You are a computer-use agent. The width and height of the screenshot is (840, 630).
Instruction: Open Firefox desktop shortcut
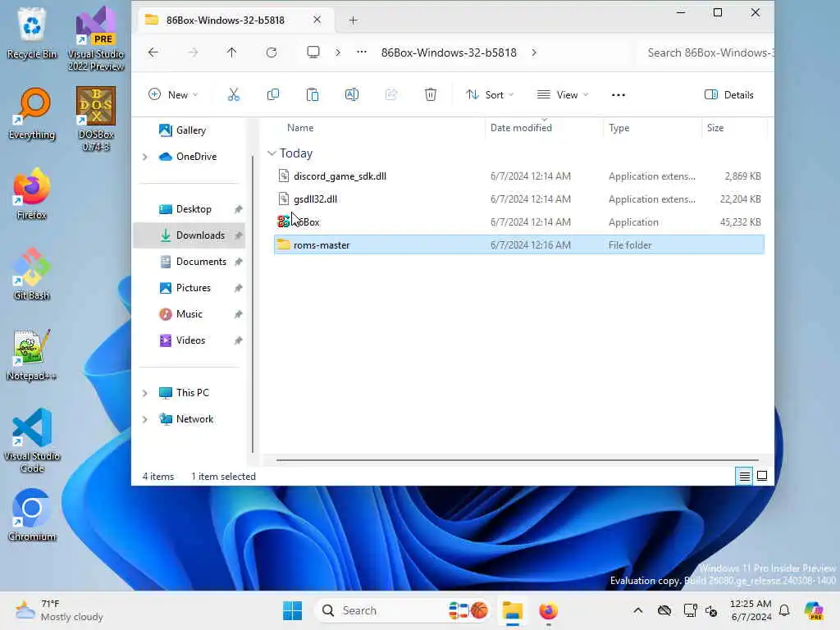(x=32, y=194)
